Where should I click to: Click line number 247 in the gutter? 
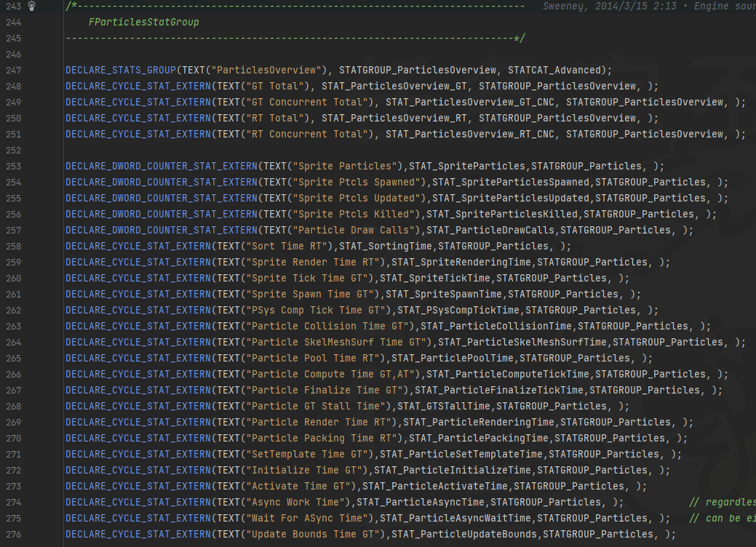click(x=14, y=71)
